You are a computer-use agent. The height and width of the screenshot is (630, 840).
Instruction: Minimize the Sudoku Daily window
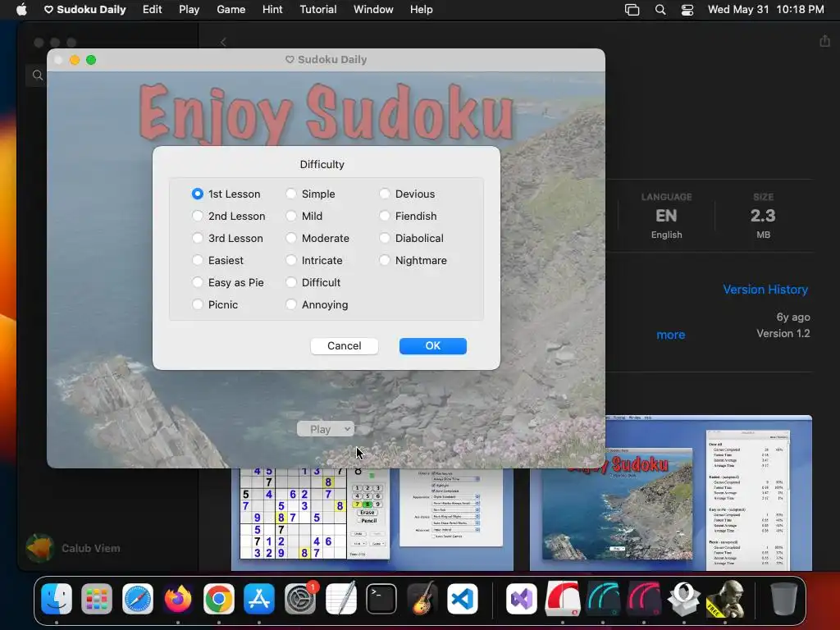75,60
